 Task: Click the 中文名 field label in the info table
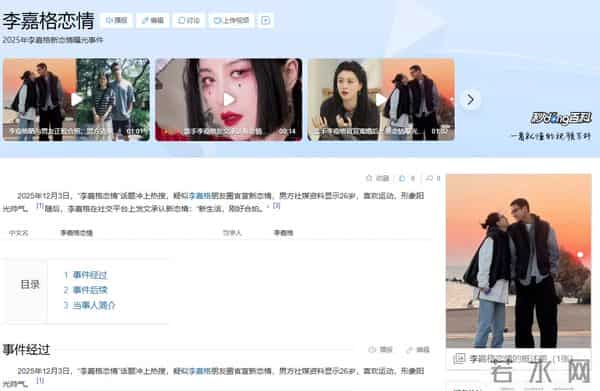pos(18,233)
